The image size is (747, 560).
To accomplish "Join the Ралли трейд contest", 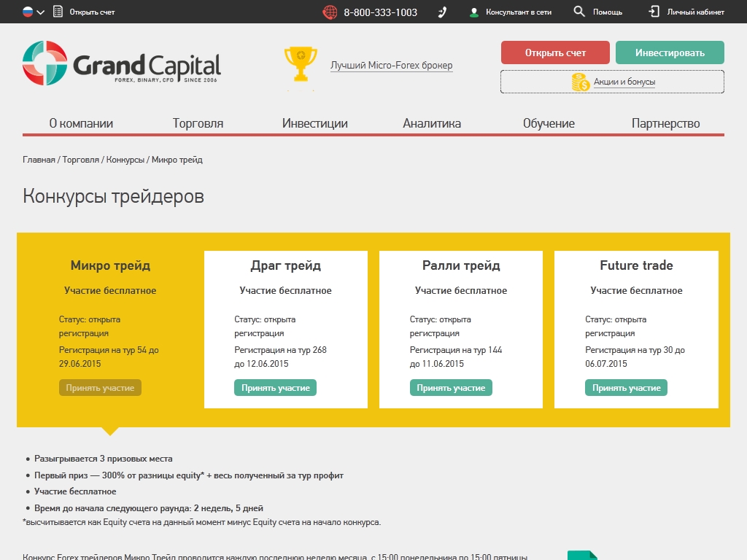I will (450, 388).
